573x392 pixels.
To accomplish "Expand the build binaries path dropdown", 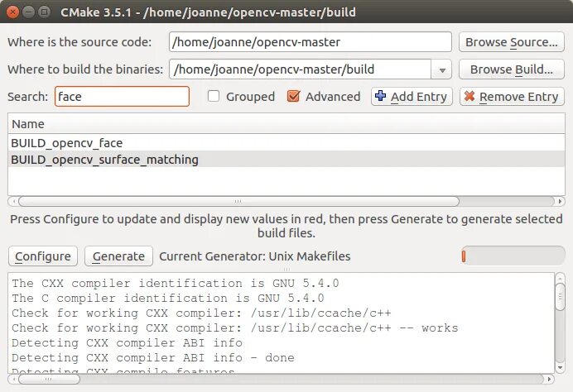I will coord(442,69).
